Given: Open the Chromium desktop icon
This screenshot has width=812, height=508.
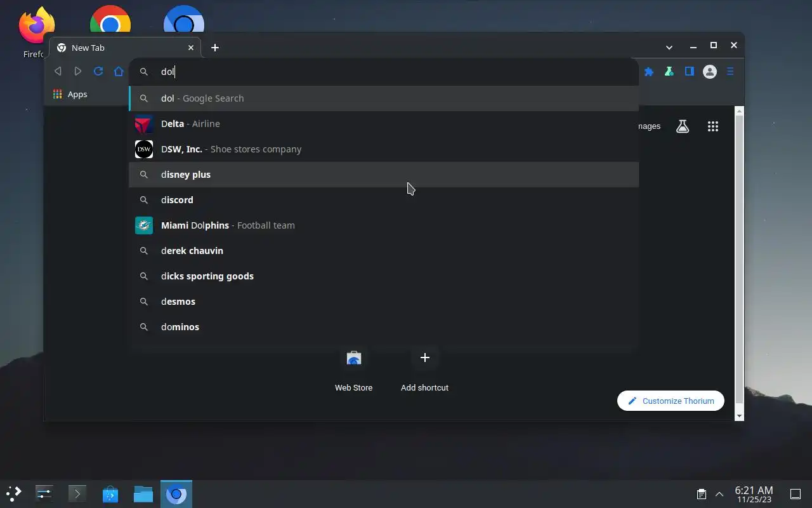Looking at the screenshot, I should [184, 19].
